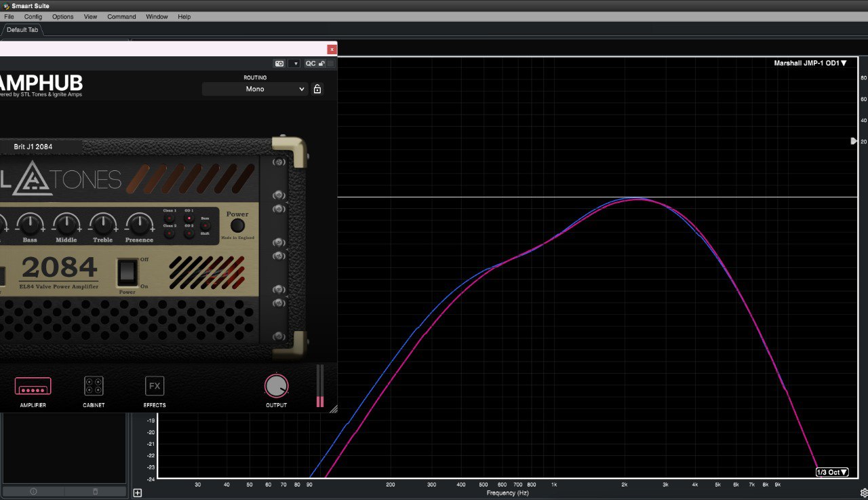Open the Marshall JMP-1 OD1 trace dropdown
The width and height of the screenshot is (868, 500).
(x=810, y=63)
